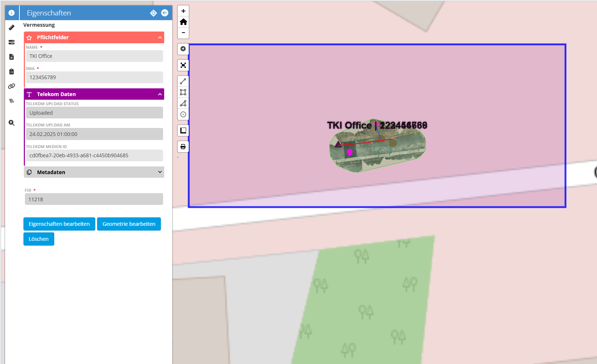Go back using the arrow icon
This screenshot has height=364, width=597.
(x=165, y=13)
